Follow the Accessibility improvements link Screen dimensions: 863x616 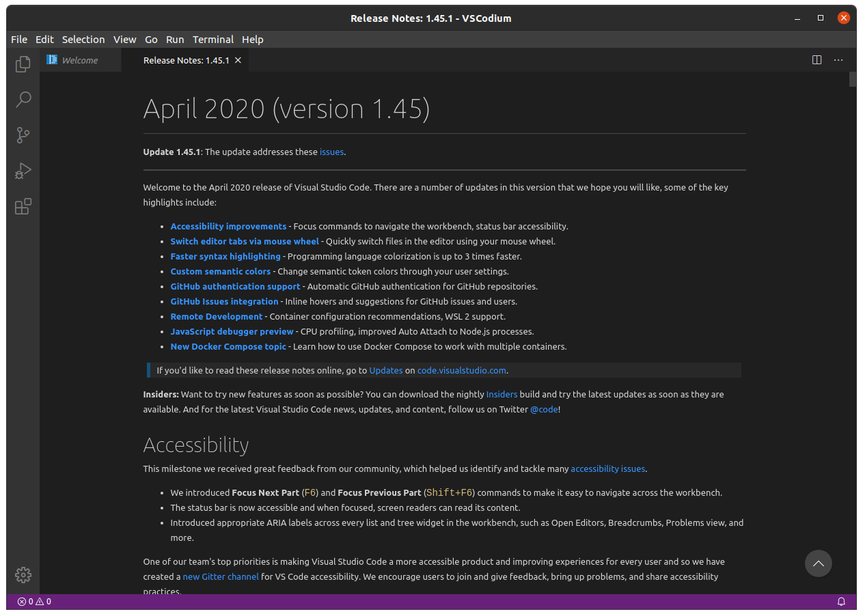click(x=228, y=226)
